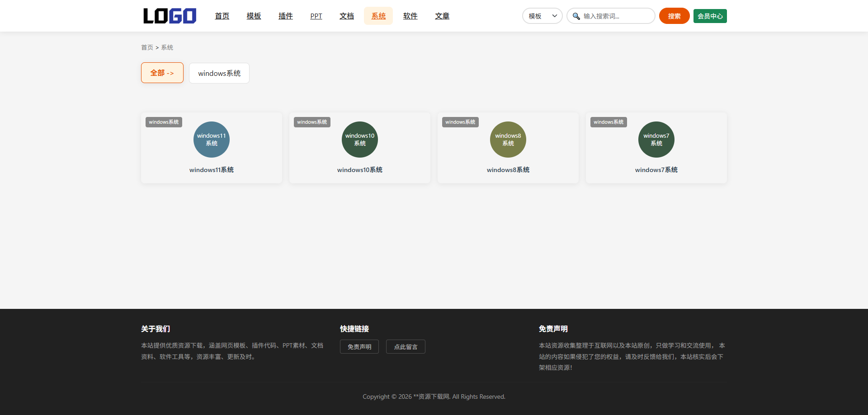The width and height of the screenshot is (868, 415).
Task: Open the PPT navigation item
Action: 316,16
